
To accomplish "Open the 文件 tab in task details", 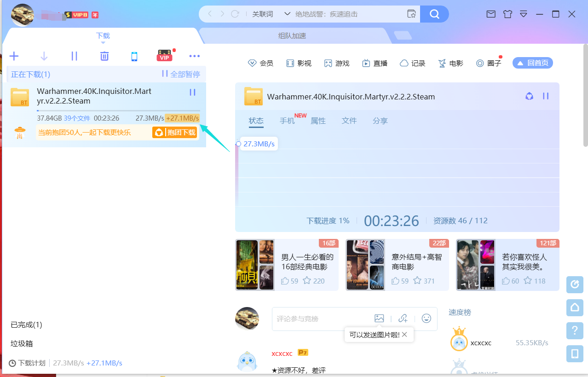I will (349, 121).
